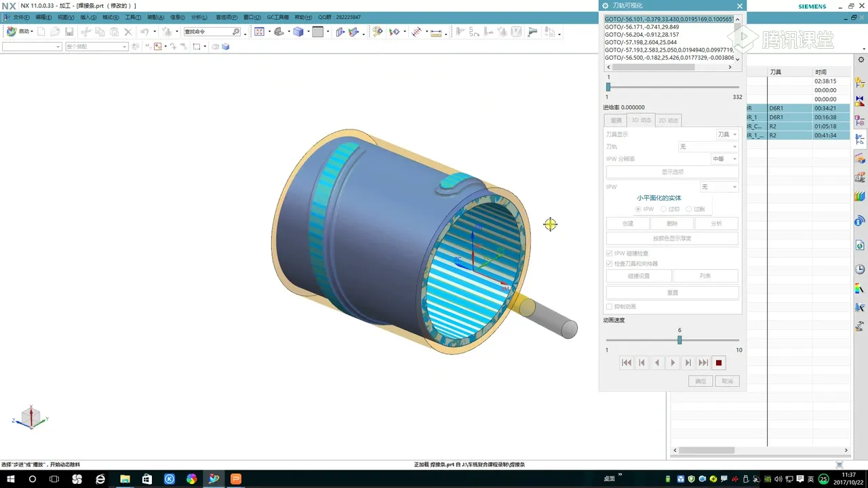The height and width of the screenshot is (488, 868).
Task: Rewind to start of tool path
Action: tap(627, 363)
